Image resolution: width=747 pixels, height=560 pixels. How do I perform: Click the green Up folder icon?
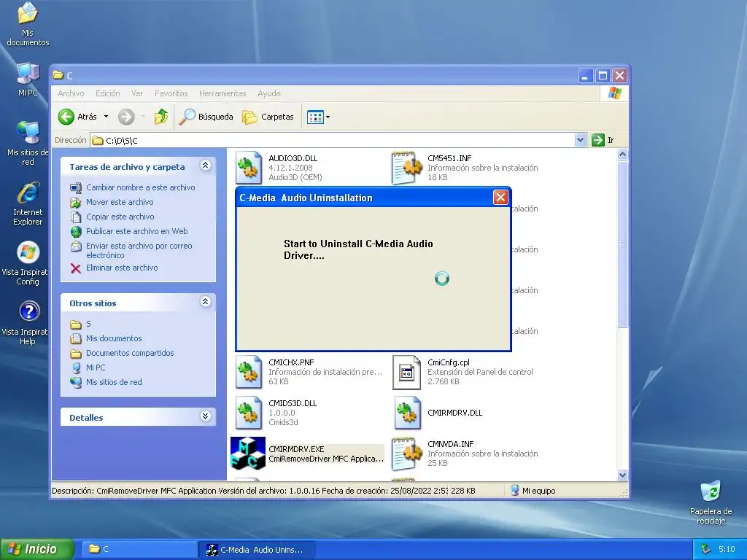[161, 117]
